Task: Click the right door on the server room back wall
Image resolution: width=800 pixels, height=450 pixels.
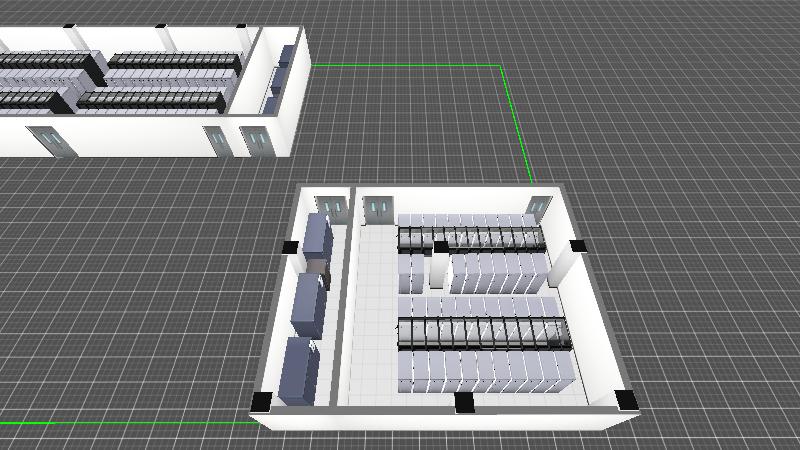Action: pyautogui.click(x=538, y=205)
